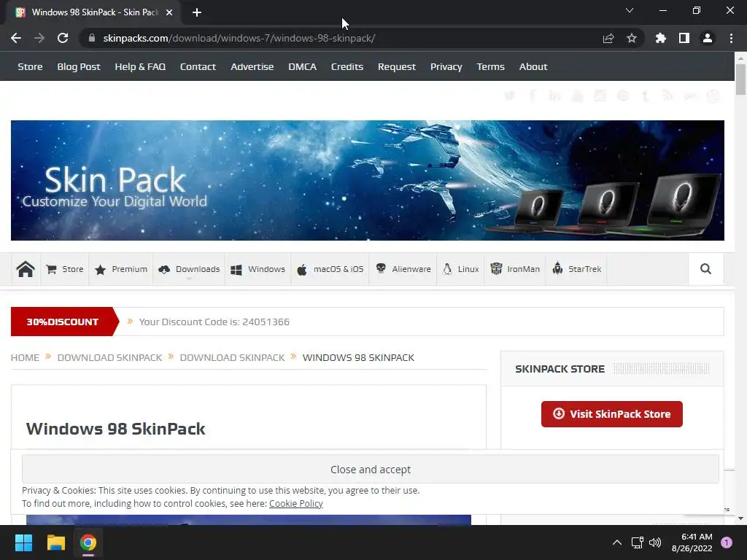Click the faint LinkedIn icon

tap(554, 96)
